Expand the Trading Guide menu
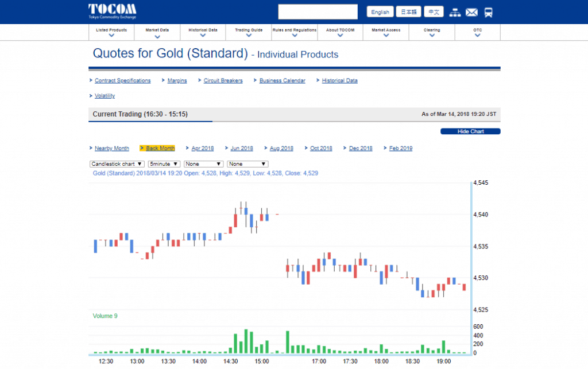Viewport: 588px width, 369px height. [x=249, y=32]
